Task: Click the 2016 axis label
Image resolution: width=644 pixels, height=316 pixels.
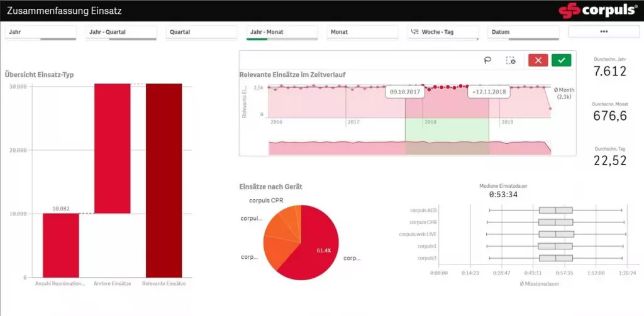Action: coord(277,122)
